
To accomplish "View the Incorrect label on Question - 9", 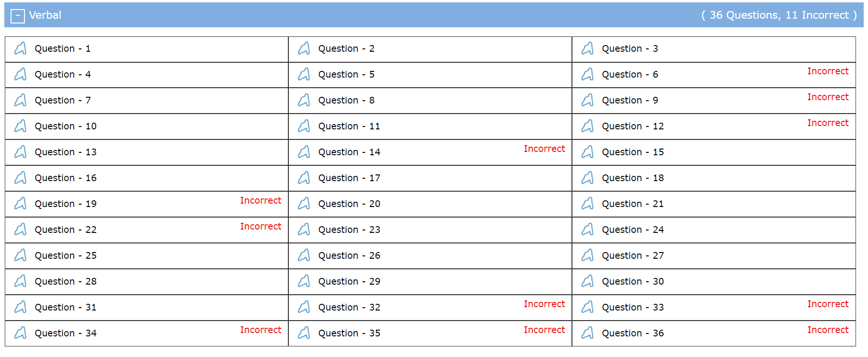I will point(828,97).
